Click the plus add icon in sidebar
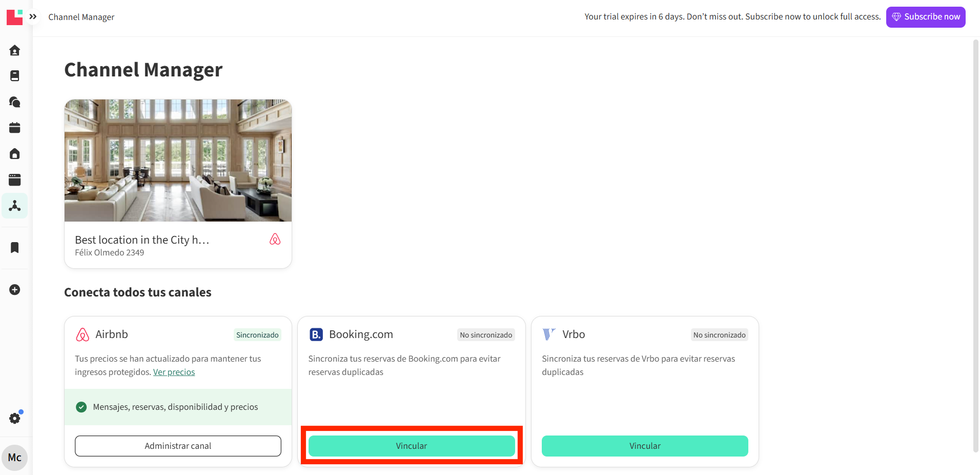Viewport: 980px width, 475px height. pyautogui.click(x=15, y=290)
